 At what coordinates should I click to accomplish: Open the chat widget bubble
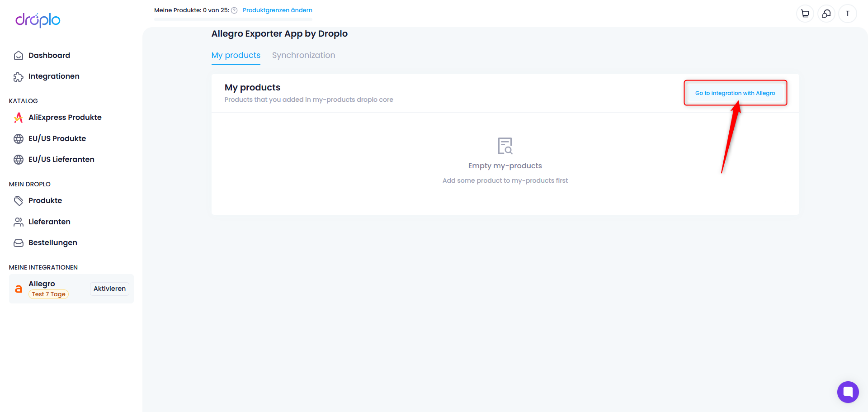click(x=848, y=392)
